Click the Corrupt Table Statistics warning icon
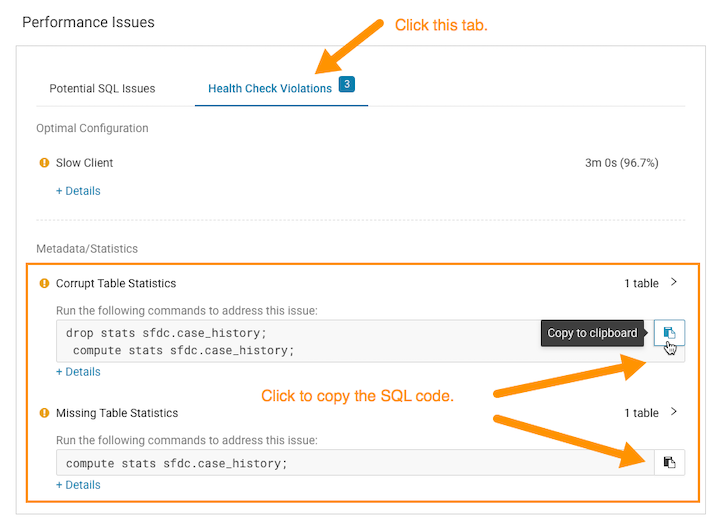The width and height of the screenshot is (720, 526). coord(44,283)
